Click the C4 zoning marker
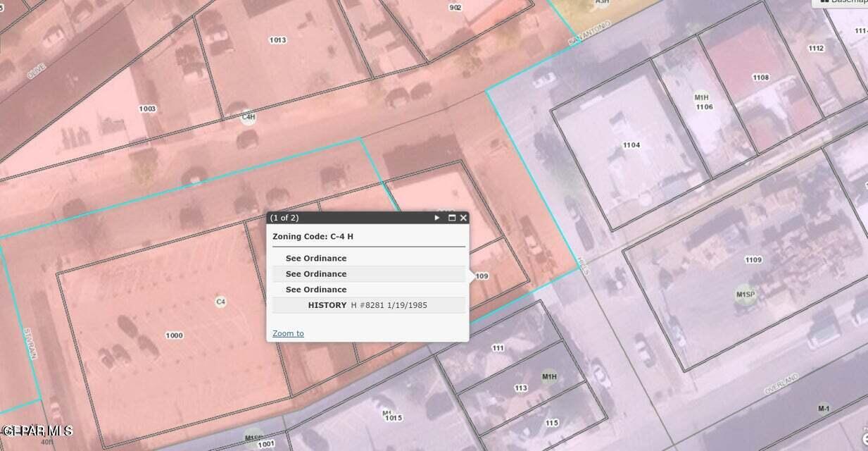 [220, 302]
